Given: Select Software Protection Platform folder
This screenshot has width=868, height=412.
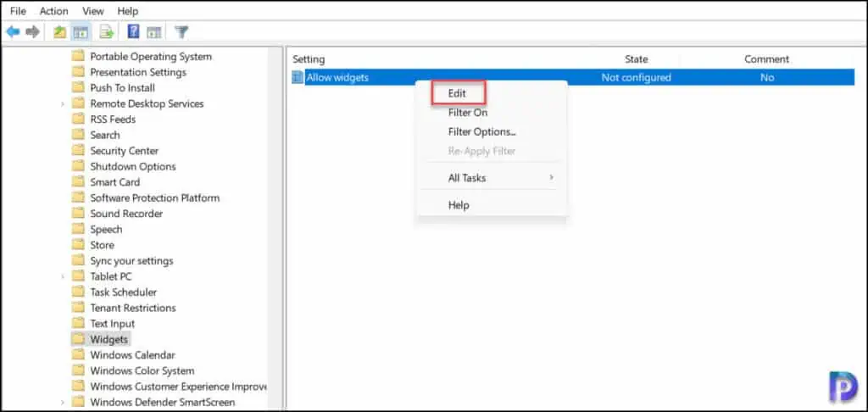Looking at the screenshot, I should tap(154, 198).
